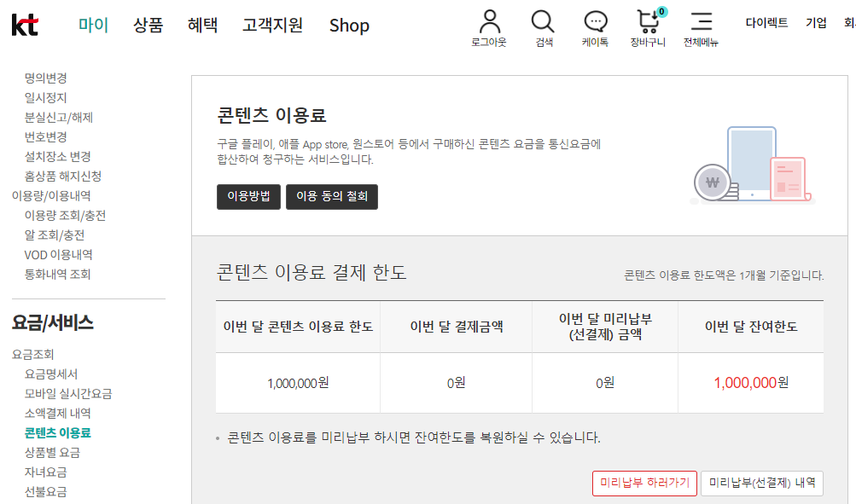Go to 기업 top link
This screenshot has height=504, width=856.
(x=816, y=23)
